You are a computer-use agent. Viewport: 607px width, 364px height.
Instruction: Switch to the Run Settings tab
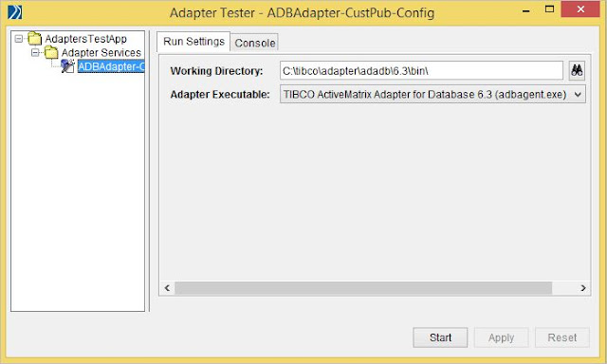pyautogui.click(x=193, y=42)
